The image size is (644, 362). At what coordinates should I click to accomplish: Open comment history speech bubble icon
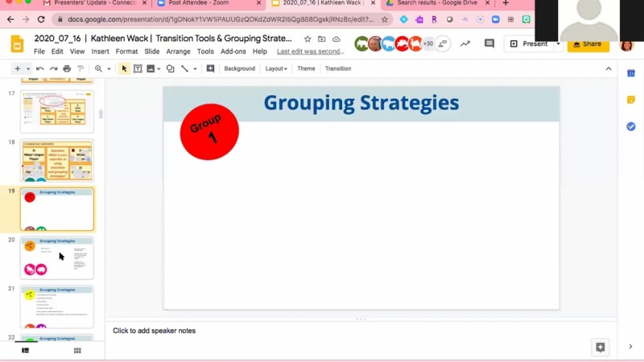click(x=489, y=44)
